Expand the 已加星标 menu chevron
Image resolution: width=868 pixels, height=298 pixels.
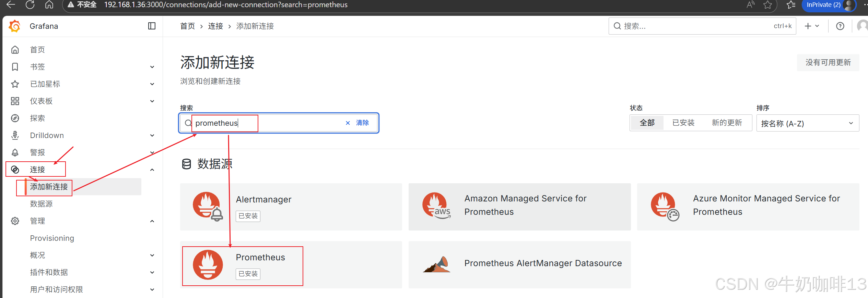[152, 84]
